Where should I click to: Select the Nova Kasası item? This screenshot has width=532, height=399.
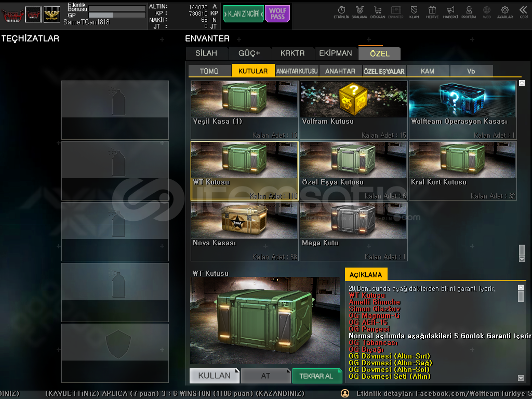click(245, 232)
